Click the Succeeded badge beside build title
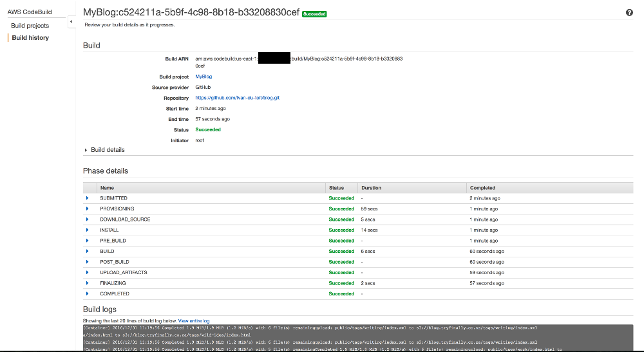The width and height of the screenshot is (644, 352). (x=314, y=14)
